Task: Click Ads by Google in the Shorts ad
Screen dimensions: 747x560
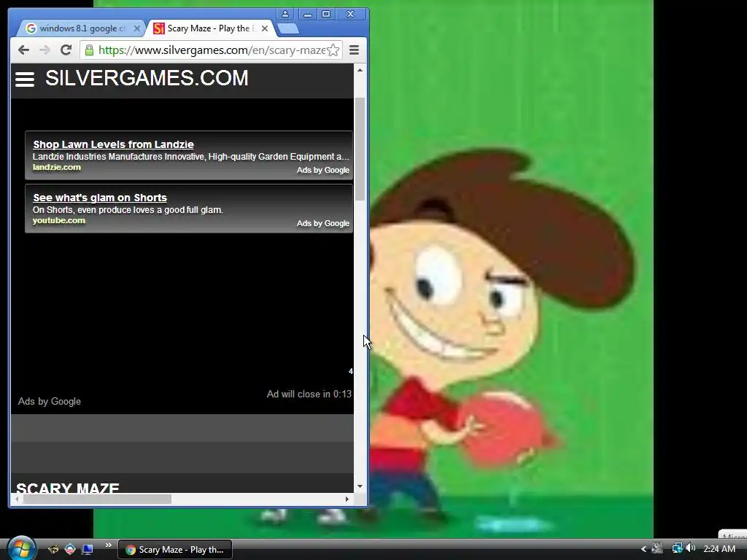Action: (x=323, y=223)
